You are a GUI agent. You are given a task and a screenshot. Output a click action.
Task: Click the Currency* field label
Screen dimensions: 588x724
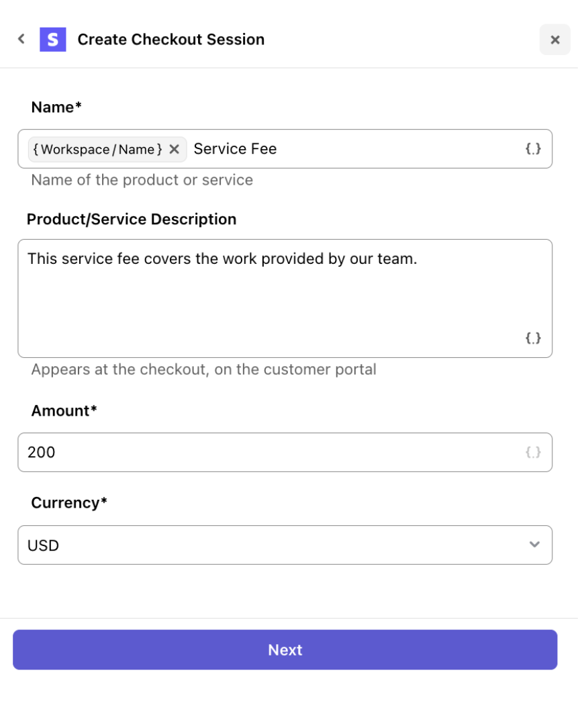tap(69, 502)
